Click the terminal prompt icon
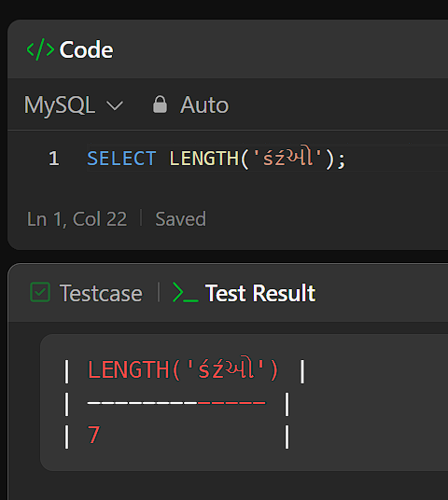 tap(186, 292)
